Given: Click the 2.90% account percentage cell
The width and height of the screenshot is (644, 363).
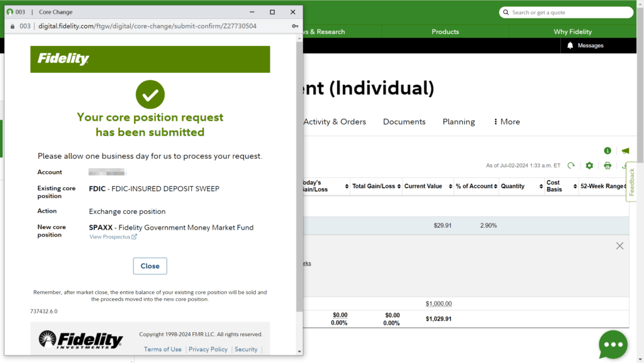Looking at the screenshot, I should click(488, 225).
